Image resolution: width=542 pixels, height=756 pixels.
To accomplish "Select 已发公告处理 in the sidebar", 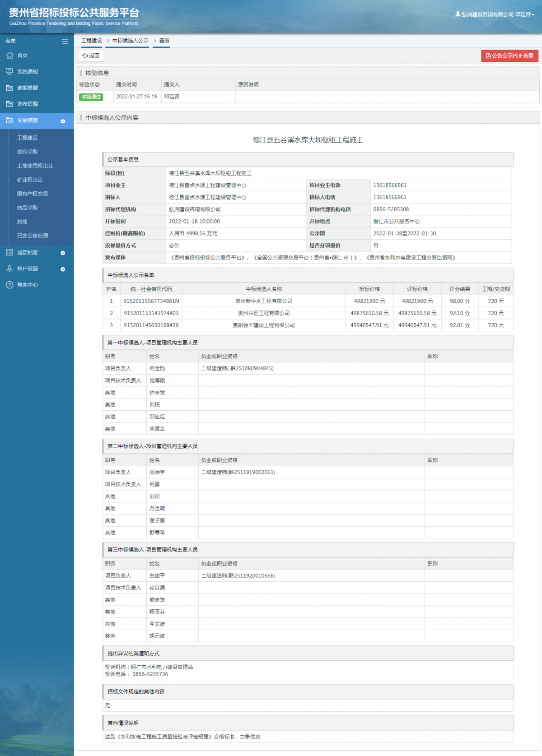I will coord(33,236).
